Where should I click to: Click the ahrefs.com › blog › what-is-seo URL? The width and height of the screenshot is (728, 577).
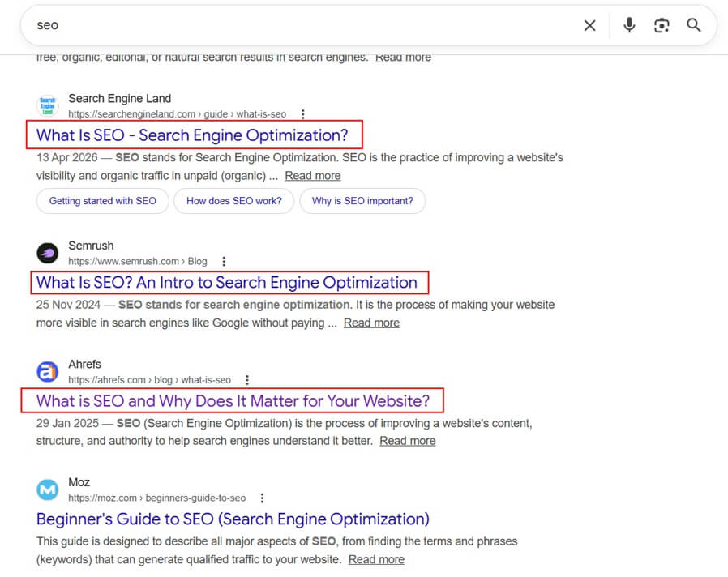(149, 380)
